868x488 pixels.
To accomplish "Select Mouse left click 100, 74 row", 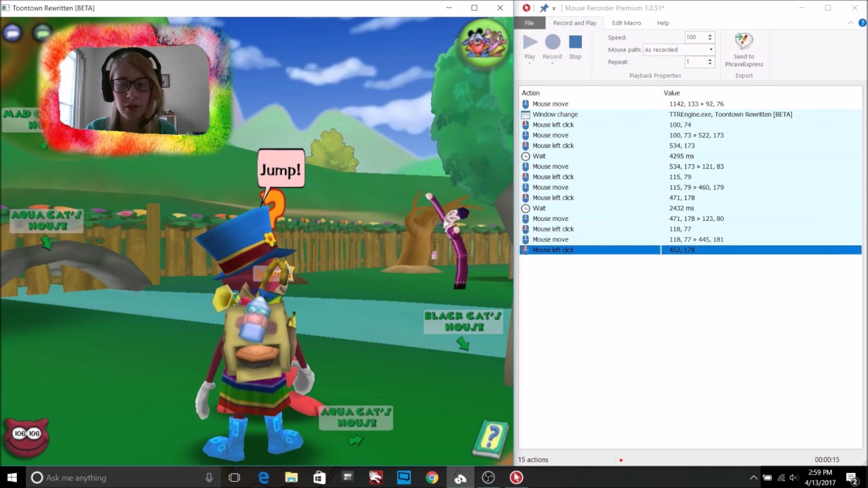I will (x=690, y=125).
